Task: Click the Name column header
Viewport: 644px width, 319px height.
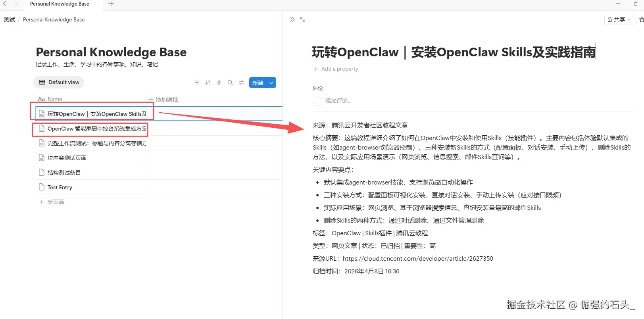Action: point(50,99)
